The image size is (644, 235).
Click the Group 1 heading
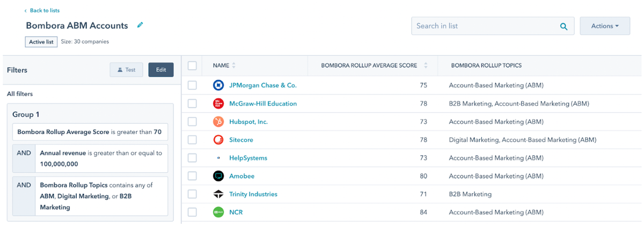click(26, 115)
